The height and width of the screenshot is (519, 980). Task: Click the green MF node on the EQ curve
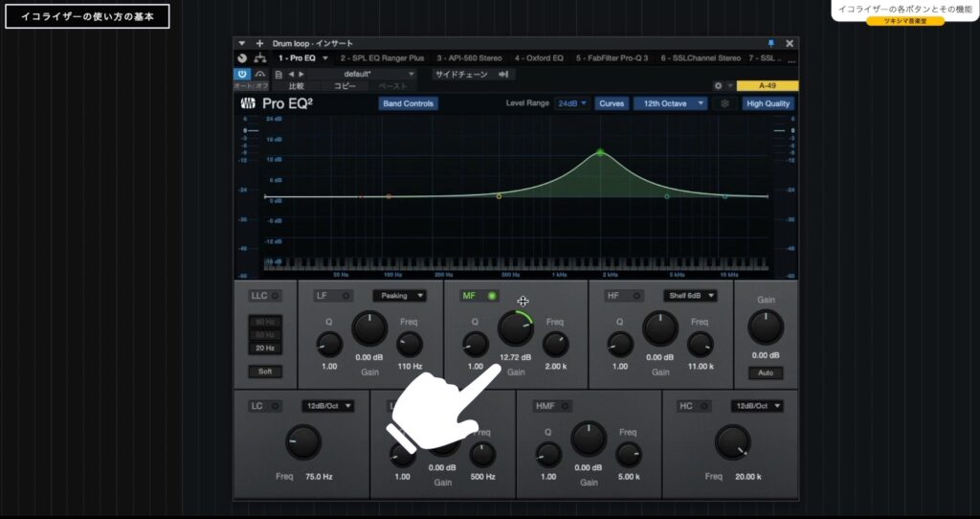coord(601,152)
